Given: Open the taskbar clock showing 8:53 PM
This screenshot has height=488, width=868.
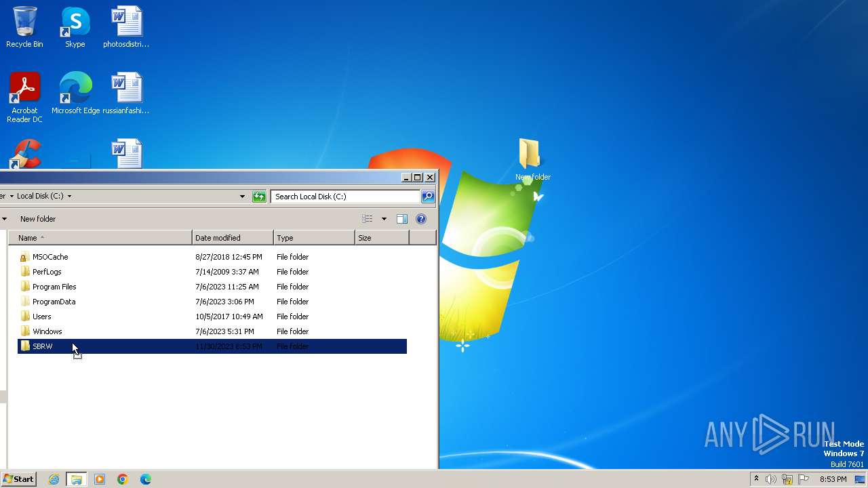Looking at the screenshot, I should point(833,479).
